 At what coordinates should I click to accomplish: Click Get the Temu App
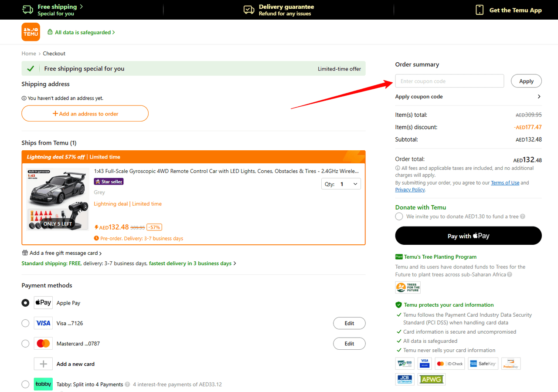point(515,10)
